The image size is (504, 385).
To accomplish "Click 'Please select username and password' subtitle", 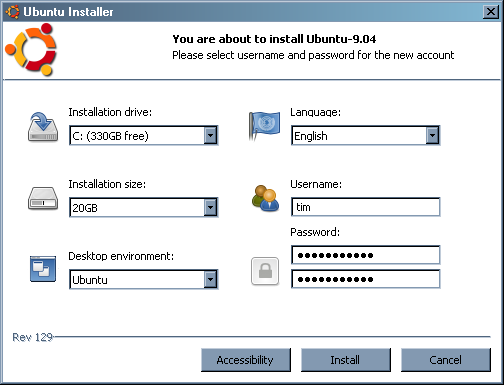I will point(313,55).
